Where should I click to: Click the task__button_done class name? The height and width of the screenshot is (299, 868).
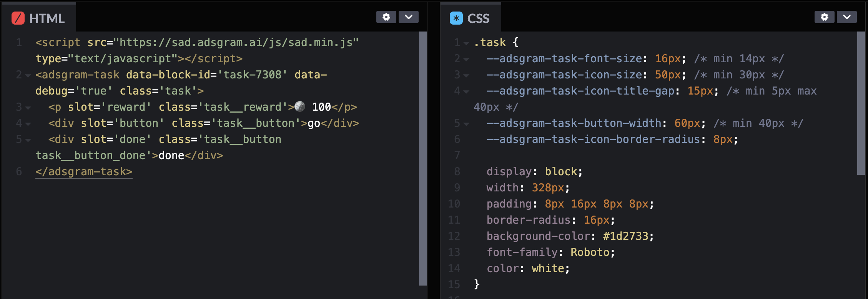[90, 155]
